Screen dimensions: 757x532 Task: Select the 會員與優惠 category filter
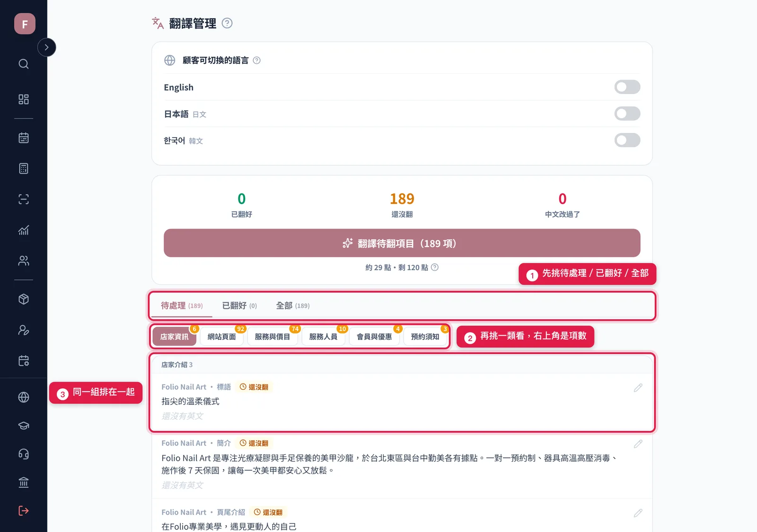(x=374, y=337)
